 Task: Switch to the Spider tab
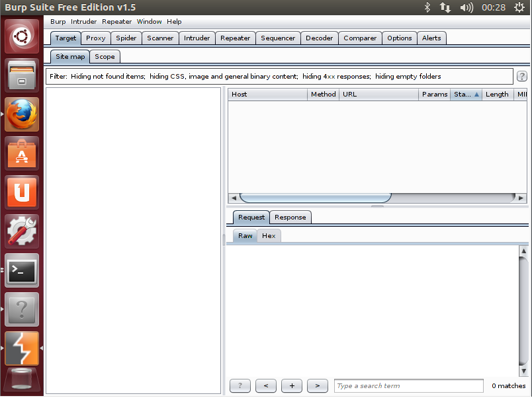click(x=126, y=38)
